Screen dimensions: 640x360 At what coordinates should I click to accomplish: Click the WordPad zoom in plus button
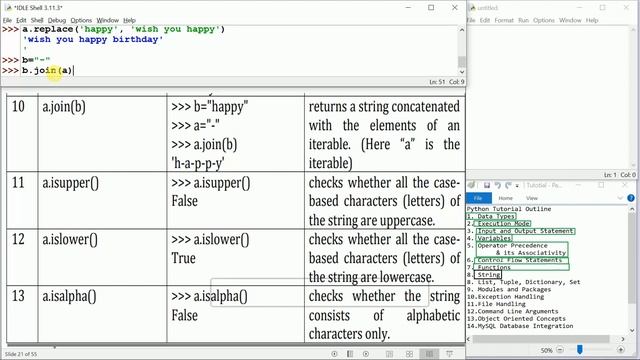coord(621,350)
